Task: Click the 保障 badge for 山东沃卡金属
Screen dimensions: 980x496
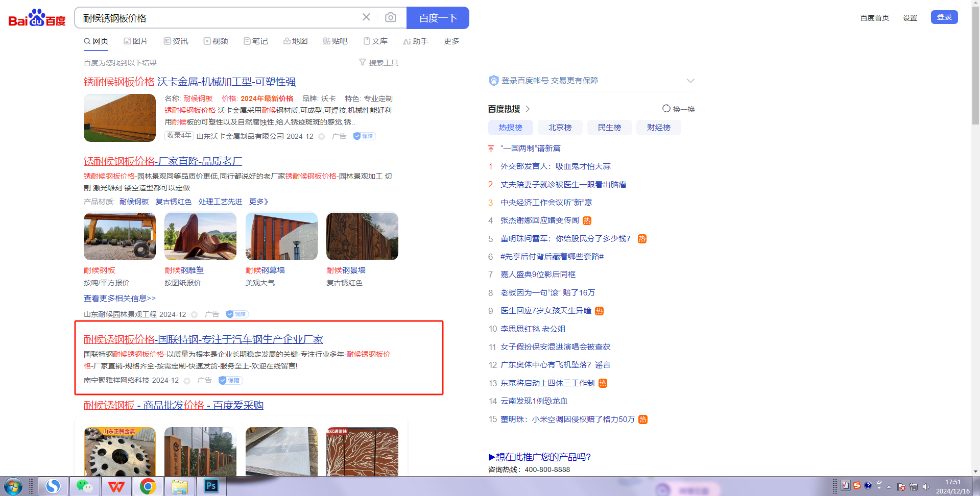Action: coord(365,136)
